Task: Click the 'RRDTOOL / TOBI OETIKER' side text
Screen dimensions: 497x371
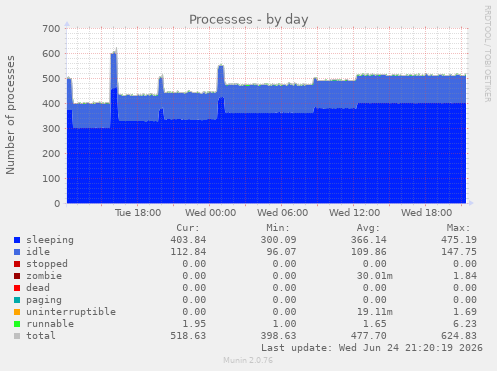Action: click(x=487, y=54)
